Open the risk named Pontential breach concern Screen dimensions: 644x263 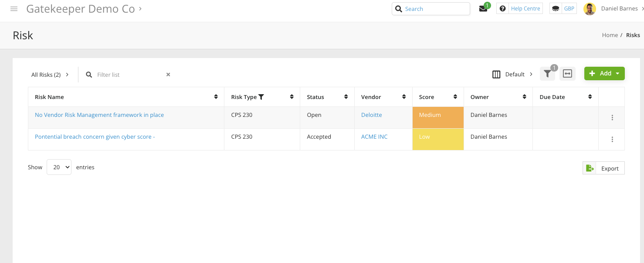point(95,137)
